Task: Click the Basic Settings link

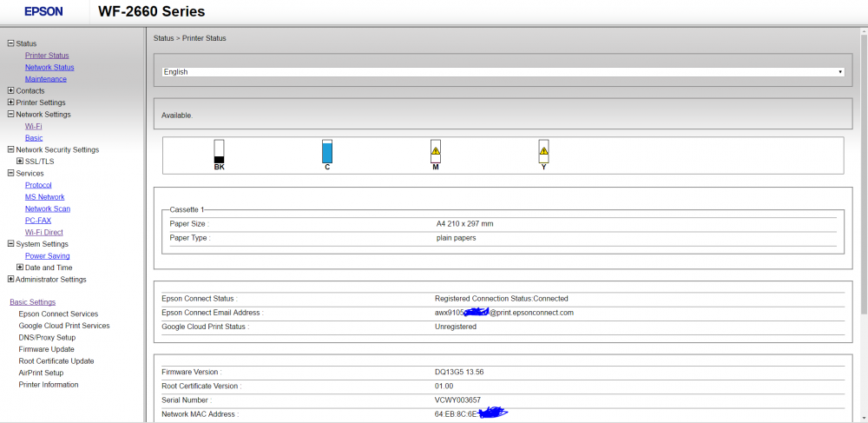Action: click(x=33, y=301)
